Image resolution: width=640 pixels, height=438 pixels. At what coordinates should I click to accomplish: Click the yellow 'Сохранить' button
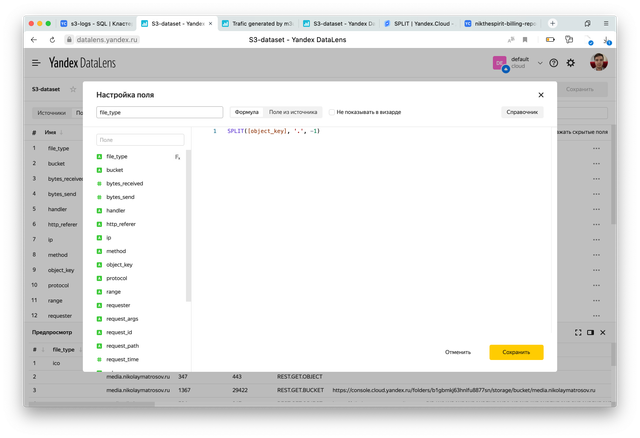click(516, 352)
